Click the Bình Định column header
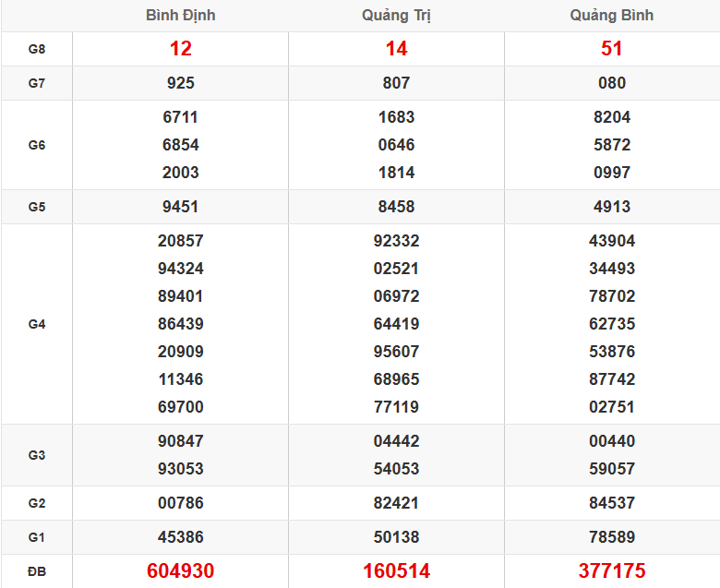 (x=180, y=16)
